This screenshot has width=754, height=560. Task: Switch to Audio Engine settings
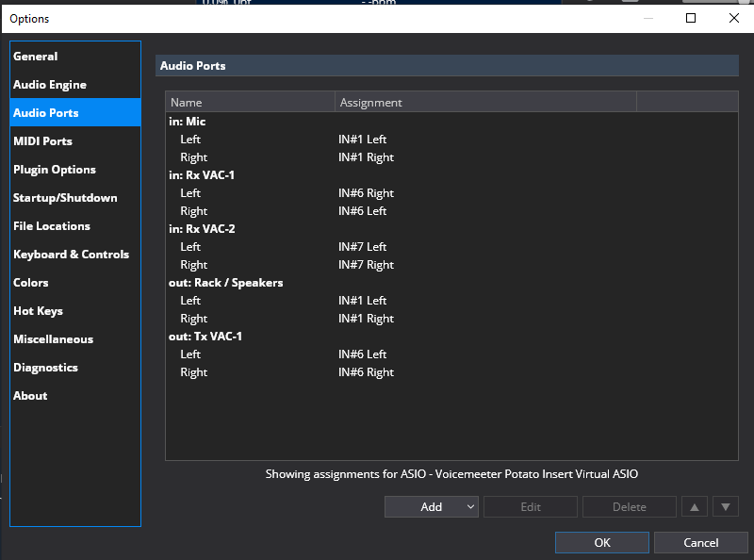(75, 85)
